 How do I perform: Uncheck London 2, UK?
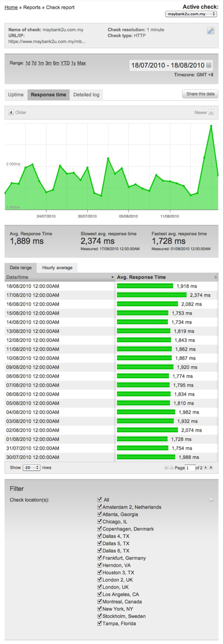[x=100, y=580]
